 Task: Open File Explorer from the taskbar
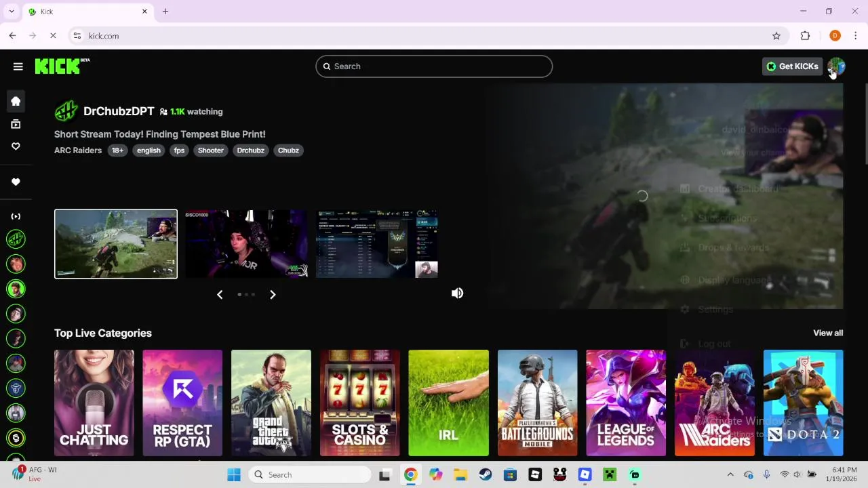pyautogui.click(x=460, y=474)
